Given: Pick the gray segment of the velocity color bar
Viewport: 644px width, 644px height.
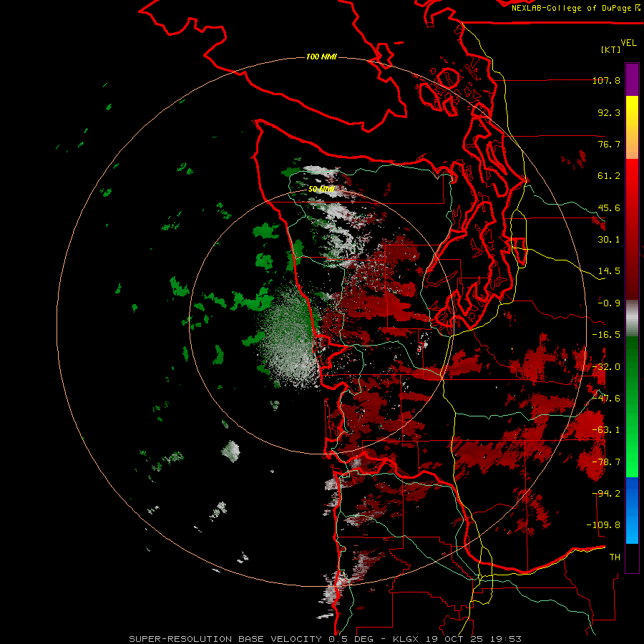Looking at the screenshot, I should pyautogui.click(x=632, y=318).
